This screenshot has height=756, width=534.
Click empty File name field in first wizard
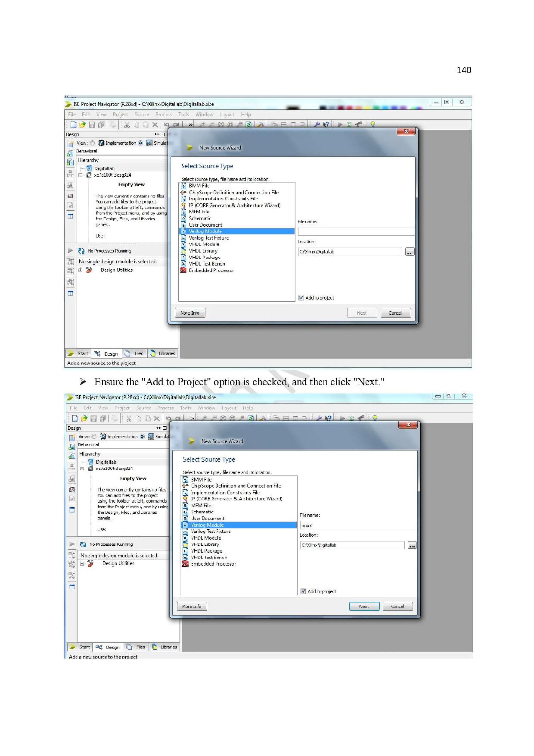[x=356, y=231]
